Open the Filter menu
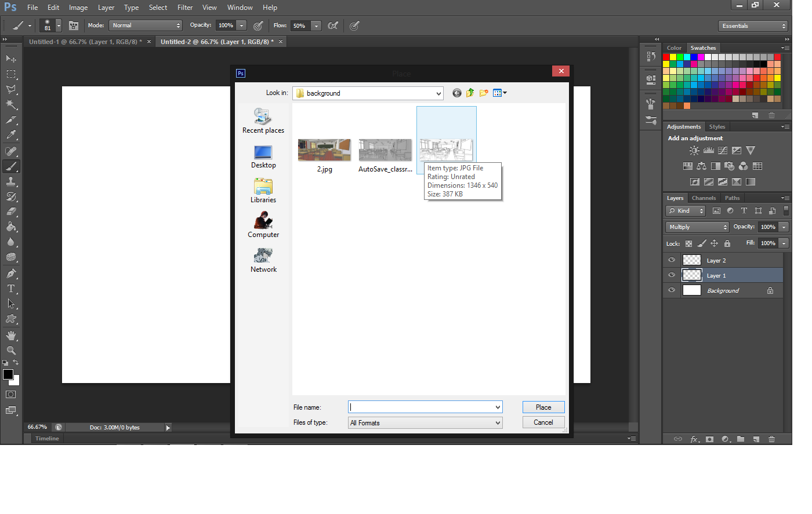This screenshot has width=812, height=514. [185, 8]
